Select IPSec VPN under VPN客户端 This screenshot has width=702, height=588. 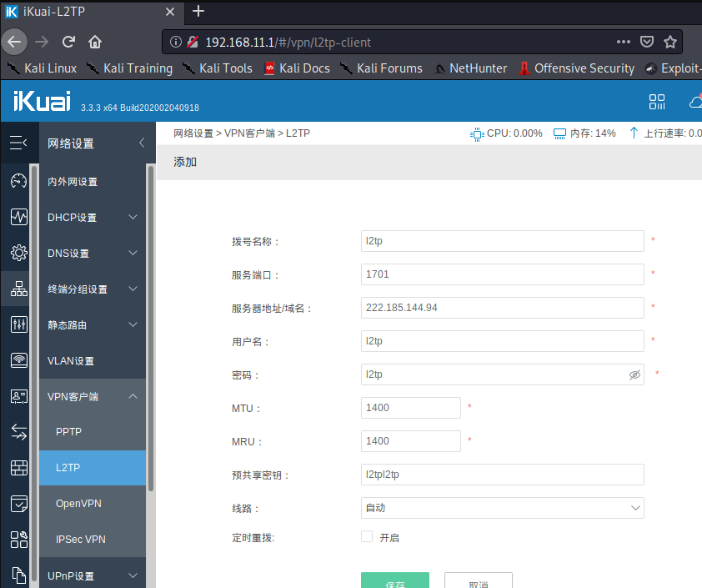click(x=93, y=539)
